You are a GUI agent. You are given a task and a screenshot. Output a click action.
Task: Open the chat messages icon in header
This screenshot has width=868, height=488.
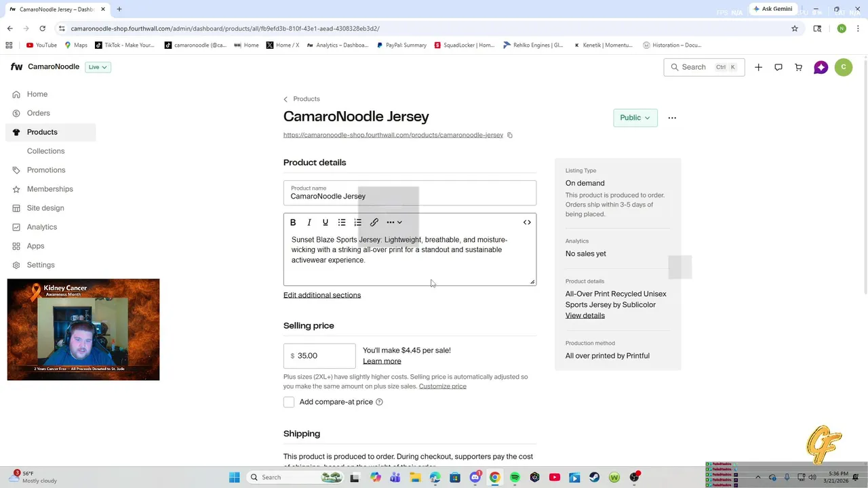tap(778, 67)
